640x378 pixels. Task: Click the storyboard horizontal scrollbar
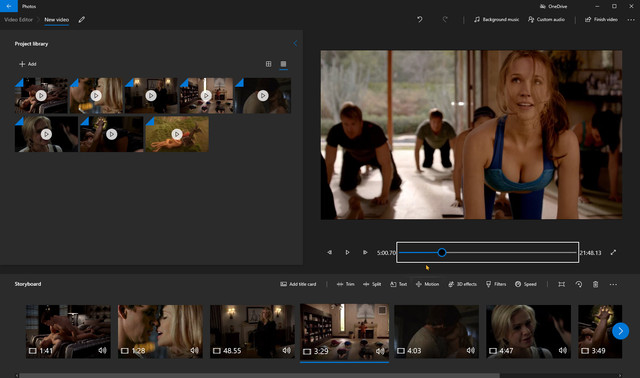(259, 375)
